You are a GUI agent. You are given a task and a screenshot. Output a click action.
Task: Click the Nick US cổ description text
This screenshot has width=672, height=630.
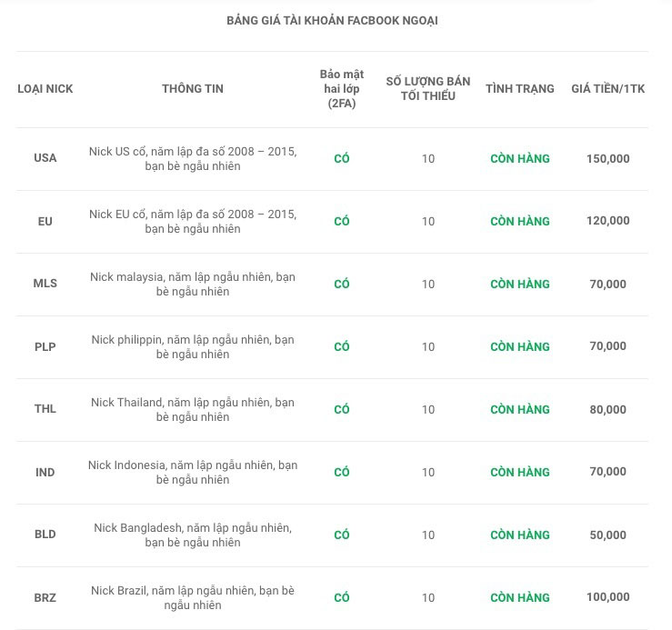click(193, 158)
